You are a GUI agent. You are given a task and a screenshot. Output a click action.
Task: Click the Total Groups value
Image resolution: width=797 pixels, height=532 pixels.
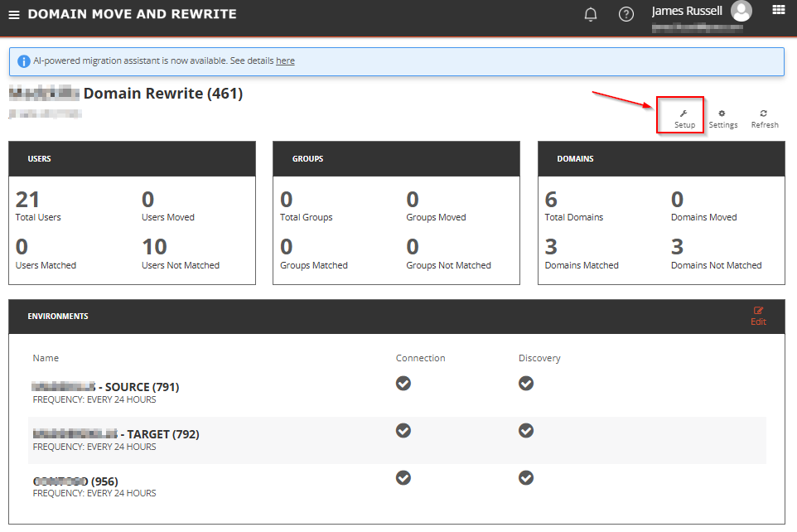(x=287, y=200)
